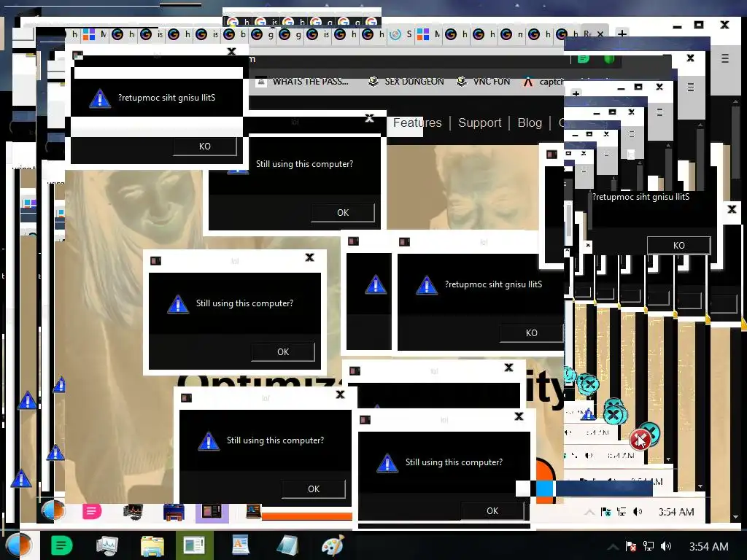Open the VNC FUN bookmark

(483, 82)
